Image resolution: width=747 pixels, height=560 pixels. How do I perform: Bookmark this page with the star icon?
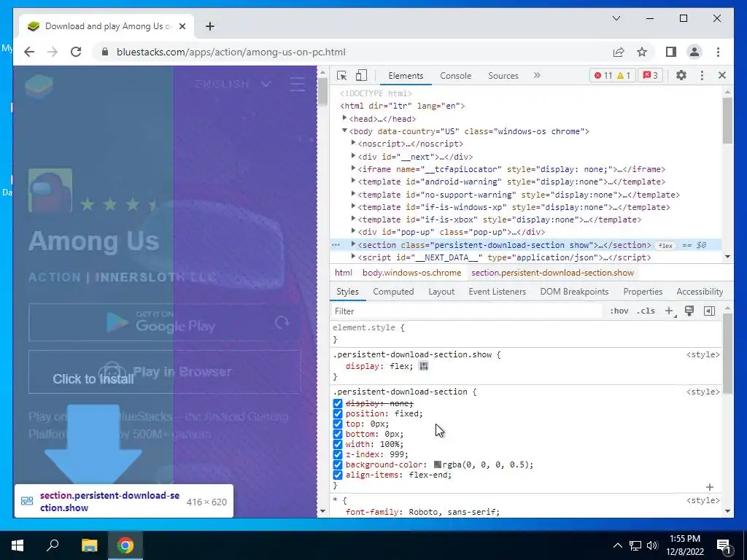[642, 52]
